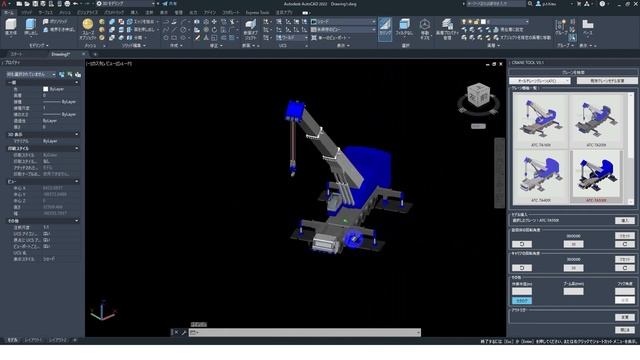Click the 既存クレーンモデル設定 button
Viewport: 640px width, 360px height.
pos(607,81)
